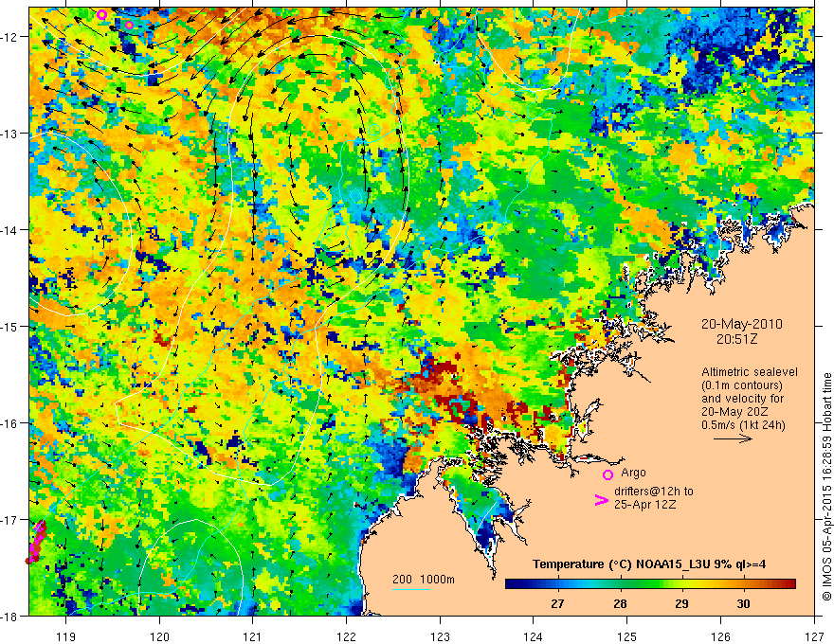
Task: Click the 20-May 20Z velocity date text
Action: 734,412
